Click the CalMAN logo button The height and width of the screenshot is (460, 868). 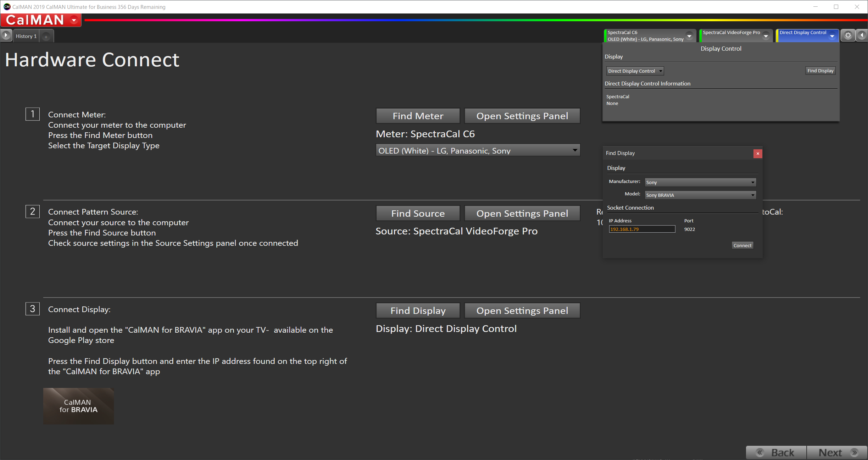click(x=41, y=20)
